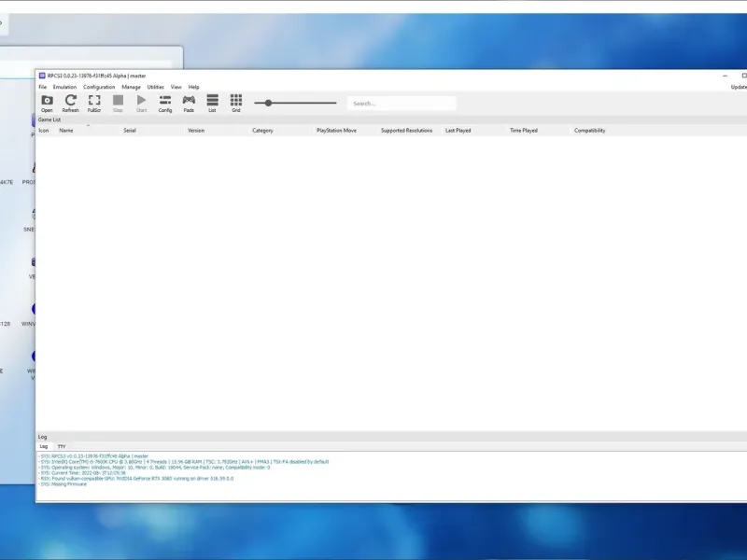Click the Intel Core CPU log line

[183, 462]
